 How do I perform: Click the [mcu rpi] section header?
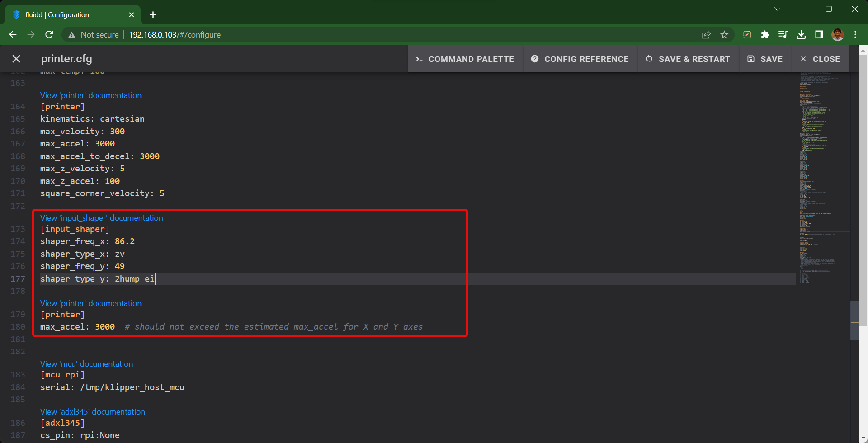pyautogui.click(x=62, y=375)
